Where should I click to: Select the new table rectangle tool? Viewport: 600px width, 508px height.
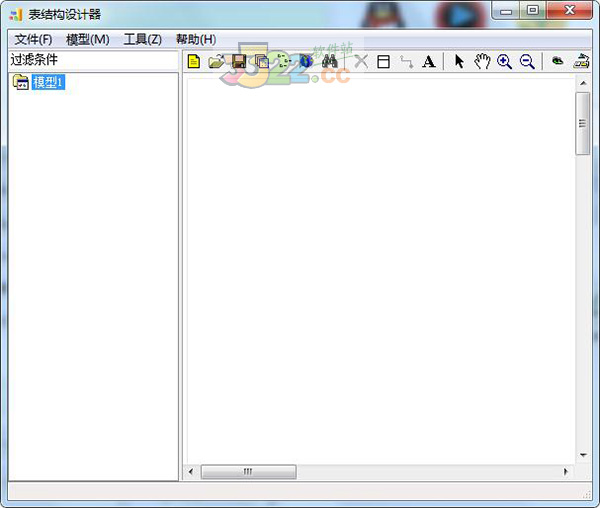383,61
